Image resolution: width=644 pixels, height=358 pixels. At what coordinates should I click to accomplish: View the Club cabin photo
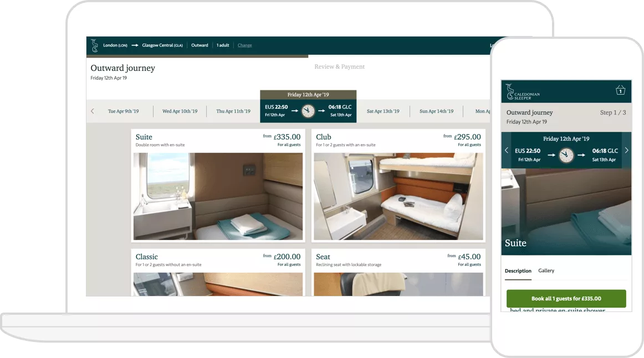(398, 197)
